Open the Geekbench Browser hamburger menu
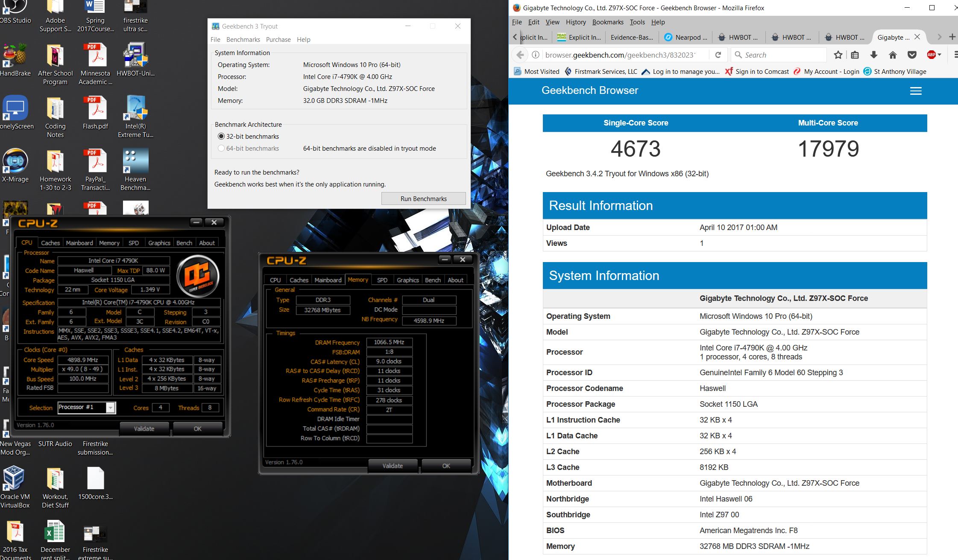Viewport: 958px width, 560px height. (916, 91)
